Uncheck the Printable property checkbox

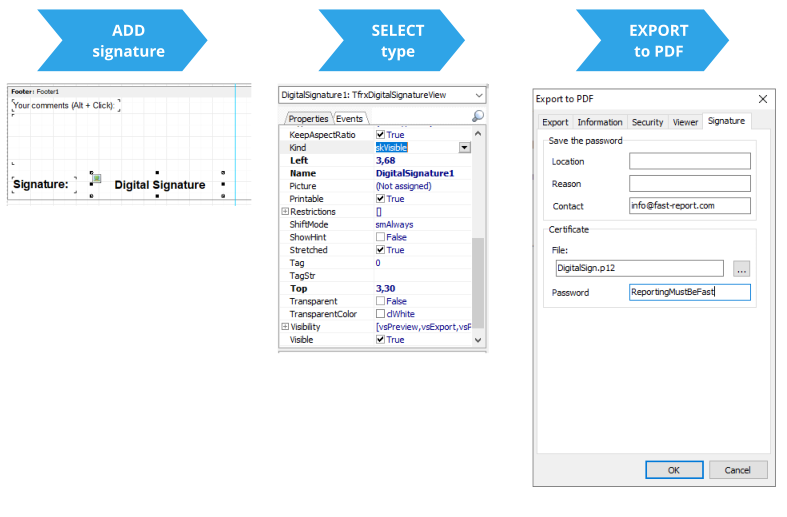coord(380,199)
